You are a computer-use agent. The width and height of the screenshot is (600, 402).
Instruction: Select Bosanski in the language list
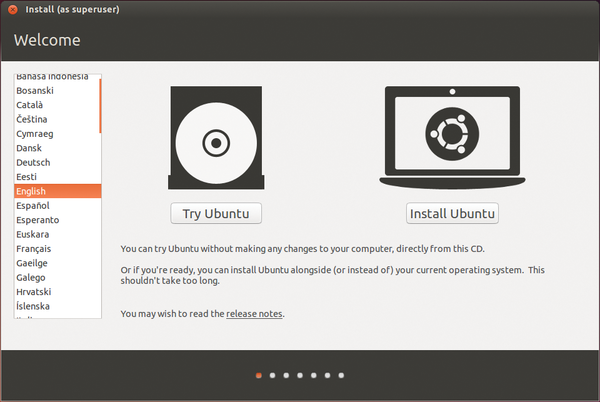(57, 91)
